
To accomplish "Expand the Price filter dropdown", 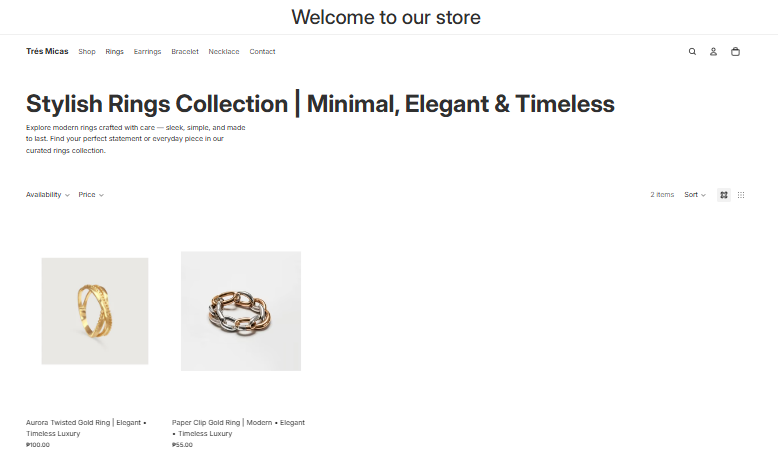I will pos(91,195).
